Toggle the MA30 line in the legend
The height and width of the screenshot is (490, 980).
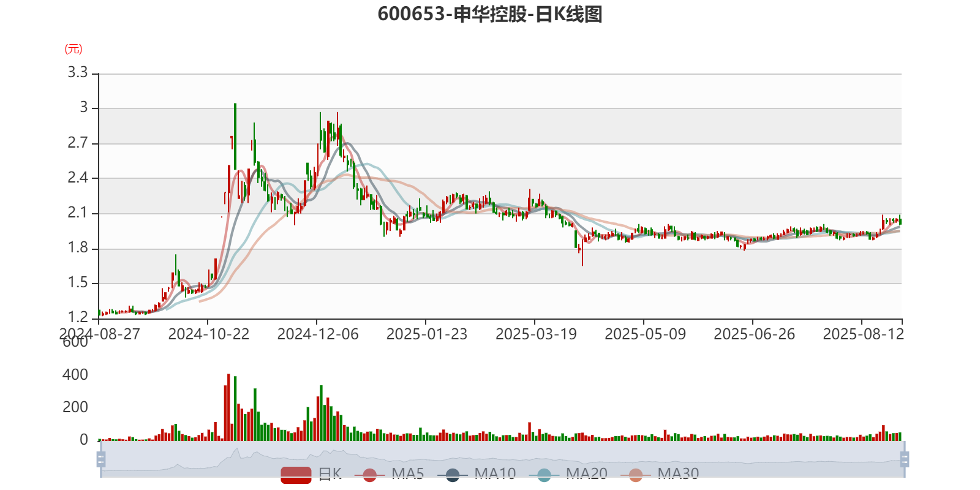660,474
